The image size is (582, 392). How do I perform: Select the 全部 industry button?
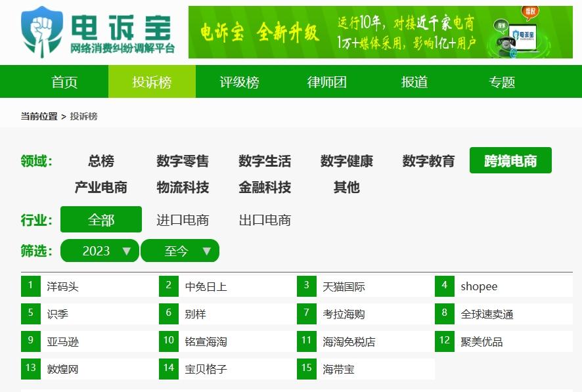(101, 219)
